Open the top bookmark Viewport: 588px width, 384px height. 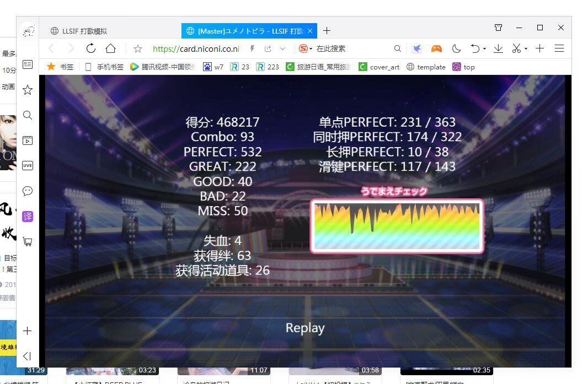(x=463, y=67)
